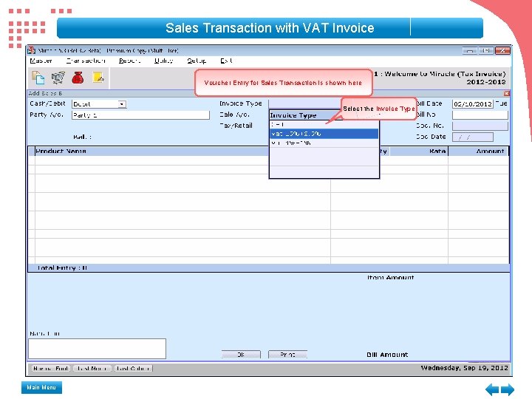This screenshot has height=399, width=532.
Task: Click the Invoice Type field
Action: (x=305, y=103)
